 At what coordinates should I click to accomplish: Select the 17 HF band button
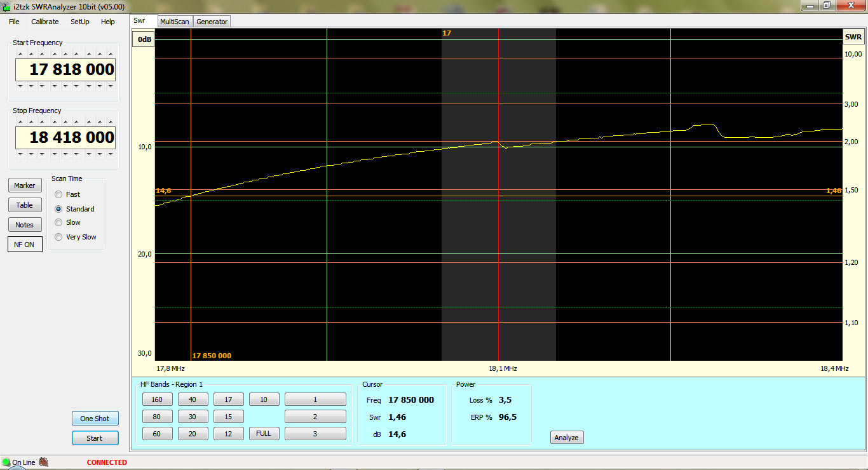click(x=228, y=399)
